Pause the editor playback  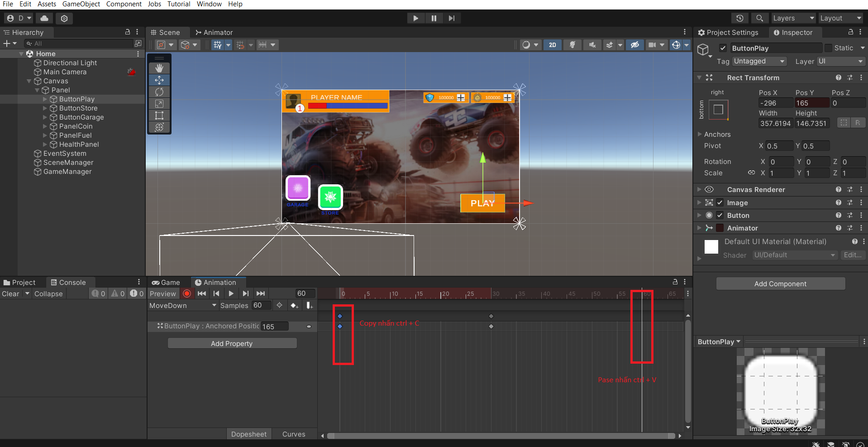coord(434,18)
